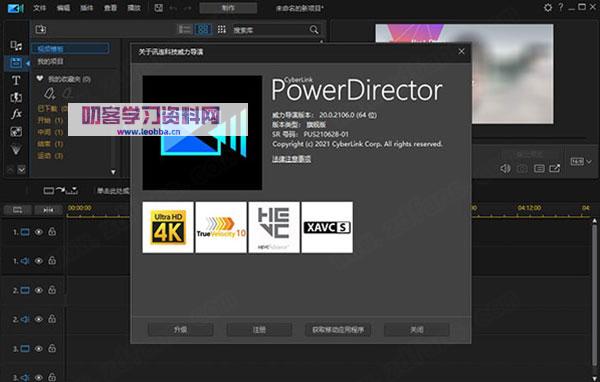Image resolution: width=600 pixels, height=382 pixels.
Task: Select 我的项目 in library list
Action: point(50,61)
